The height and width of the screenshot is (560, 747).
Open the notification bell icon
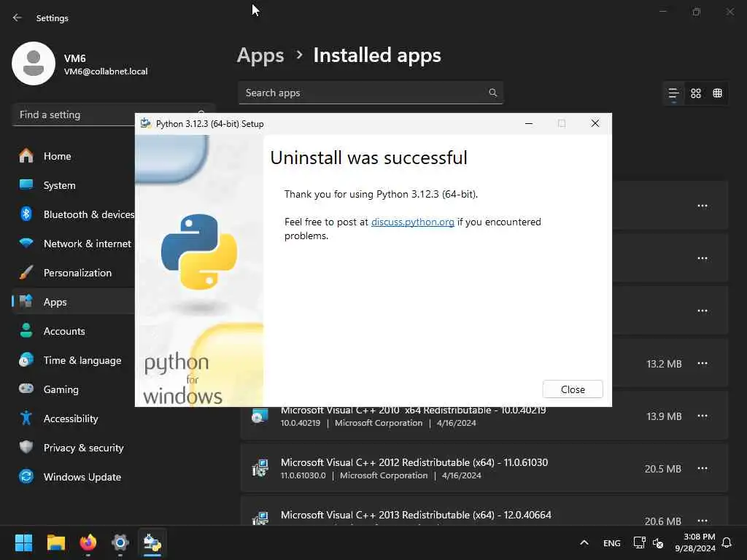tap(727, 542)
